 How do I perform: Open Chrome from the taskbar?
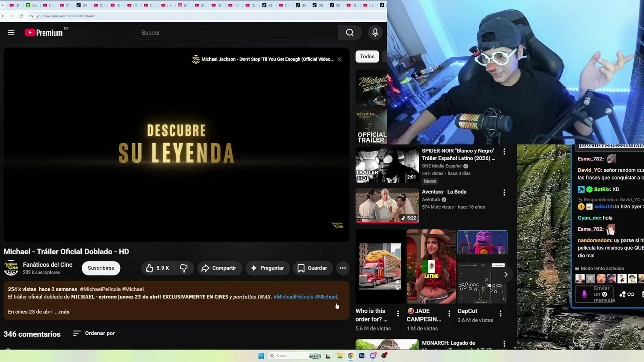coord(351,356)
